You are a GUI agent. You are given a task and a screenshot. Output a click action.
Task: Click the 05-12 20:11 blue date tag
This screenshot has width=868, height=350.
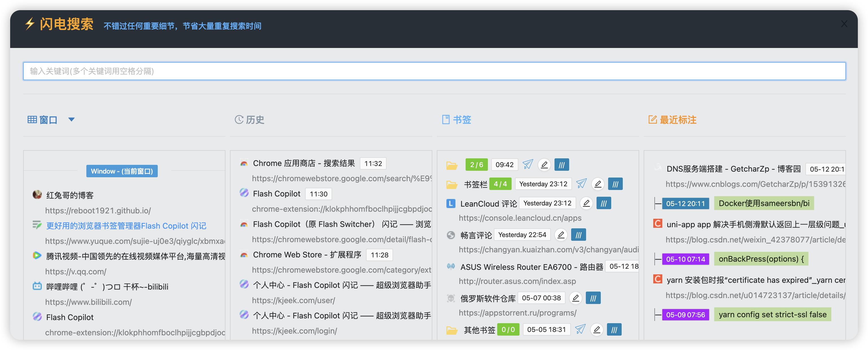(x=685, y=203)
